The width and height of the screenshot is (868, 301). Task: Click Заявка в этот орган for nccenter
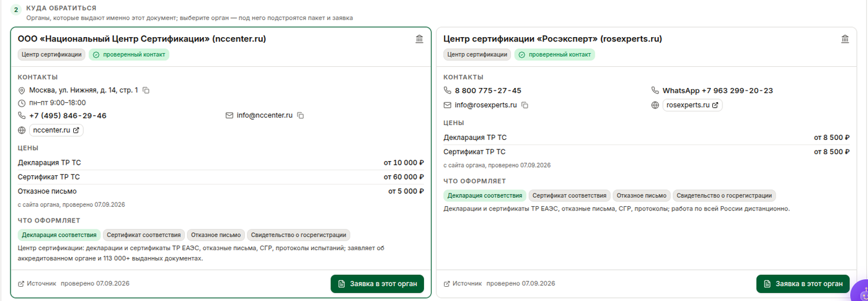point(377,284)
